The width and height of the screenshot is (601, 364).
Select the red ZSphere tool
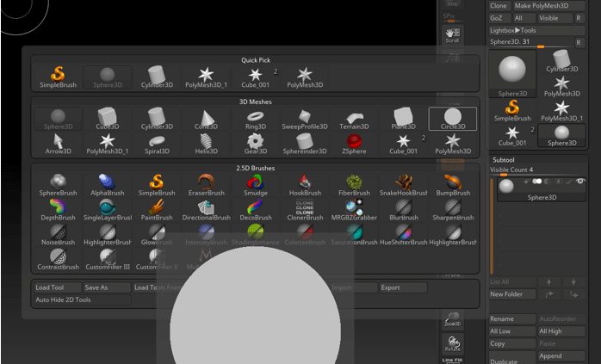pos(354,144)
